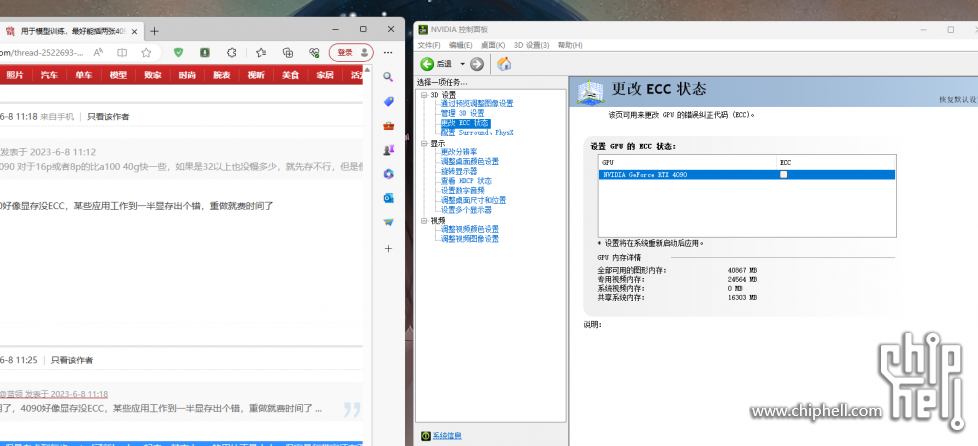The height and width of the screenshot is (446, 978).
Task: Add page to favorites with star icon
Action: pyautogui.click(x=146, y=52)
